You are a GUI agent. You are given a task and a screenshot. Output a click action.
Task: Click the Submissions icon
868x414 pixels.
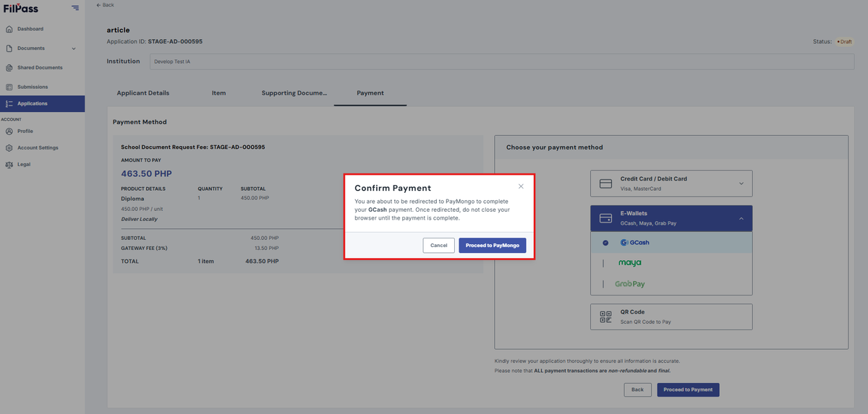click(x=9, y=87)
